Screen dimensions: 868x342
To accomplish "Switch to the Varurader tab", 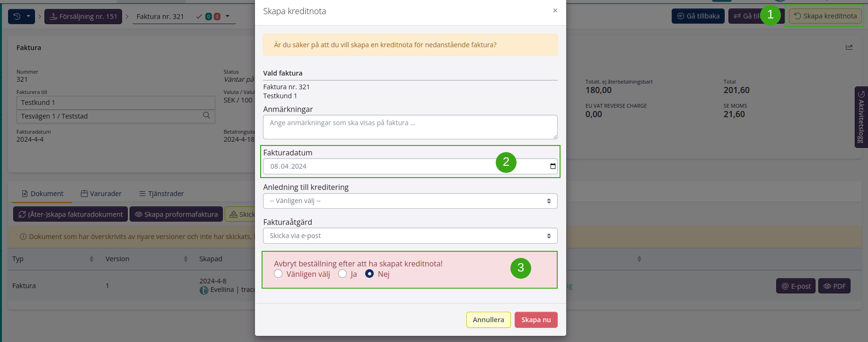I will pyautogui.click(x=101, y=194).
